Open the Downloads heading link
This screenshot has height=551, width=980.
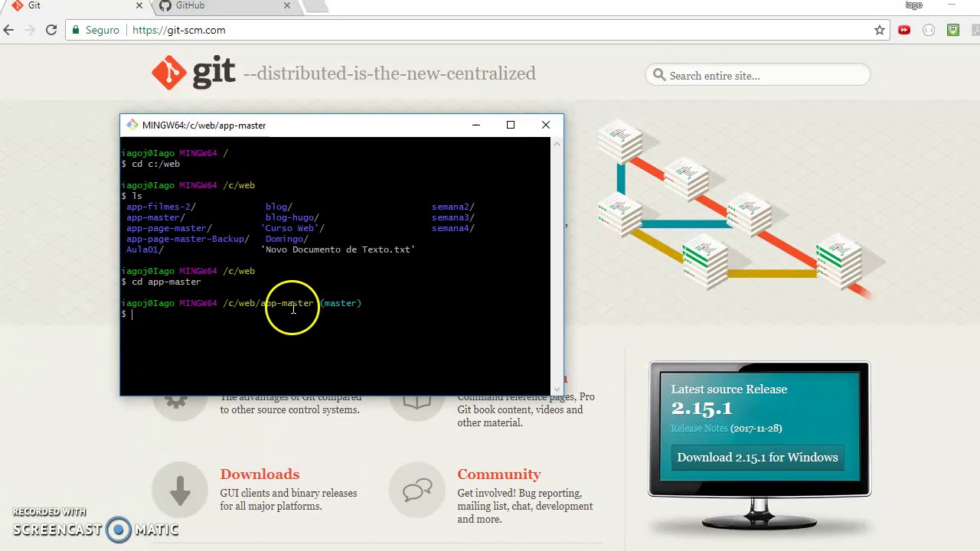[x=260, y=474]
